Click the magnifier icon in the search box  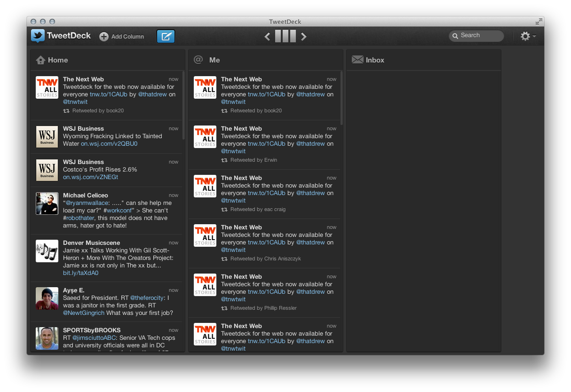[x=455, y=36]
